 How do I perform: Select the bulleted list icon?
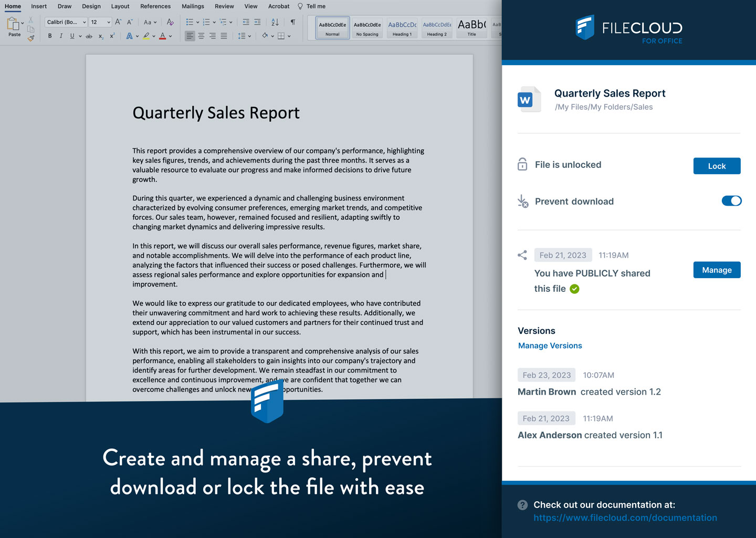click(x=189, y=22)
